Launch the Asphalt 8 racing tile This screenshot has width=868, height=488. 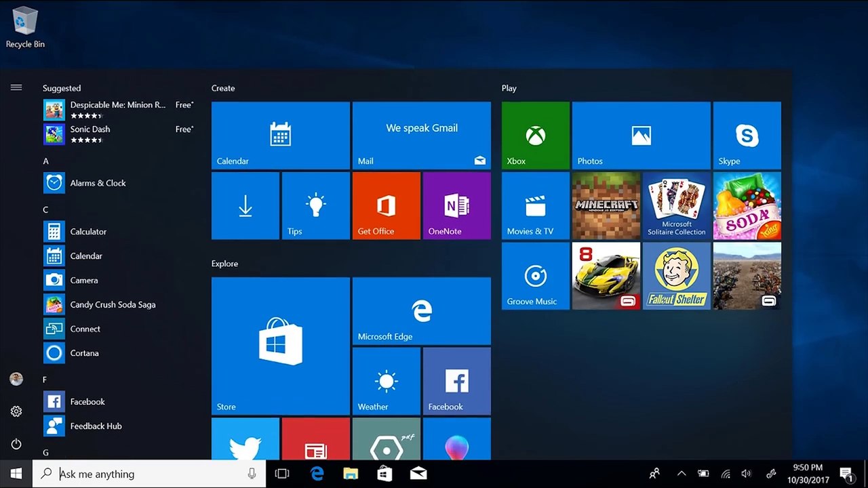tap(606, 276)
